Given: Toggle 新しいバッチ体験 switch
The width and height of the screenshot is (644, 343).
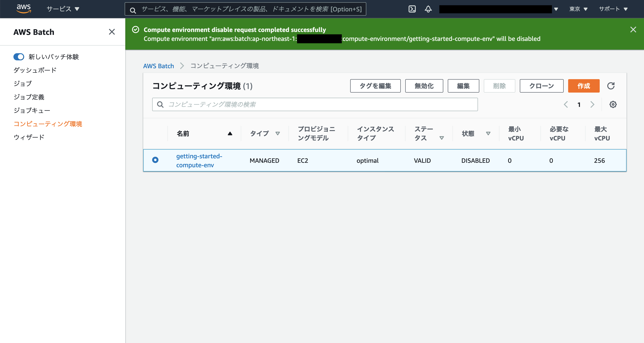Looking at the screenshot, I should [x=19, y=57].
